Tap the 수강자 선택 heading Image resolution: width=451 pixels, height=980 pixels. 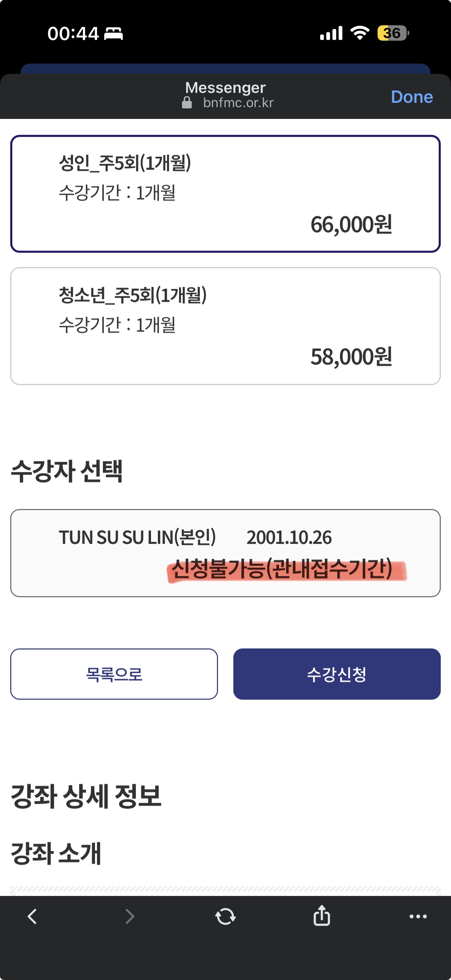(x=67, y=471)
